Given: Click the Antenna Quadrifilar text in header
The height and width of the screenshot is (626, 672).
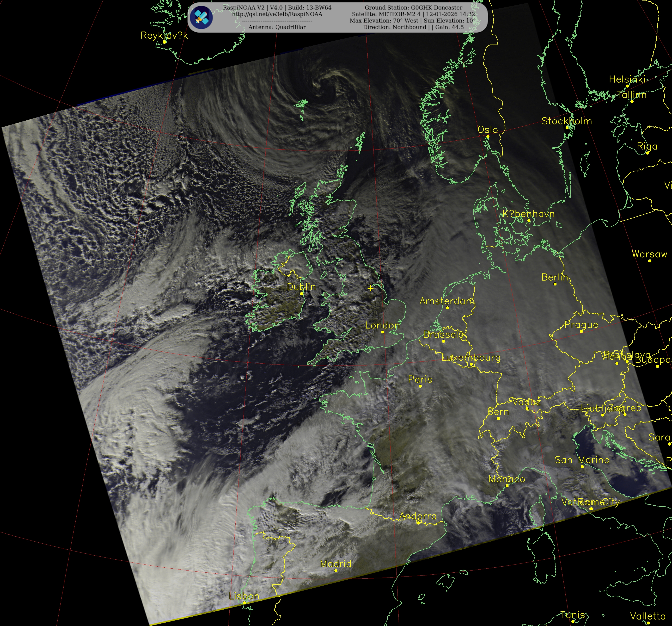Looking at the screenshot, I should pos(277,27).
